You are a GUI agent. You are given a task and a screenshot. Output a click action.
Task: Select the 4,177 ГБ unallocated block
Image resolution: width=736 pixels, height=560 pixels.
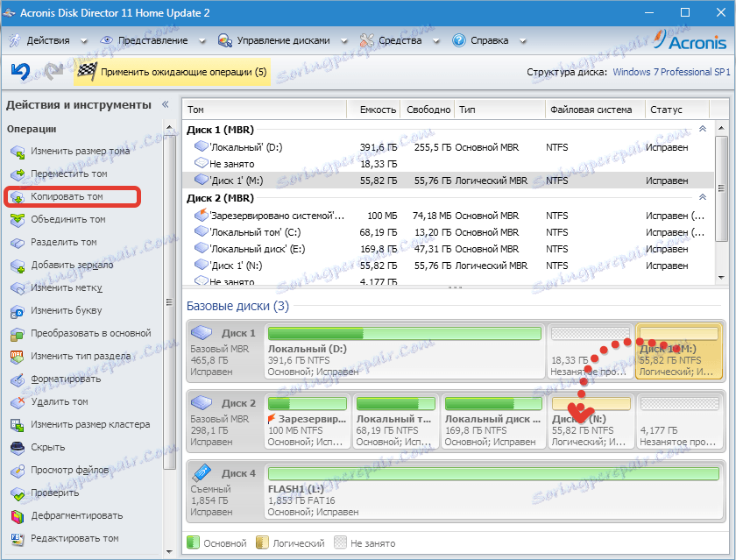[x=680, y=422]
